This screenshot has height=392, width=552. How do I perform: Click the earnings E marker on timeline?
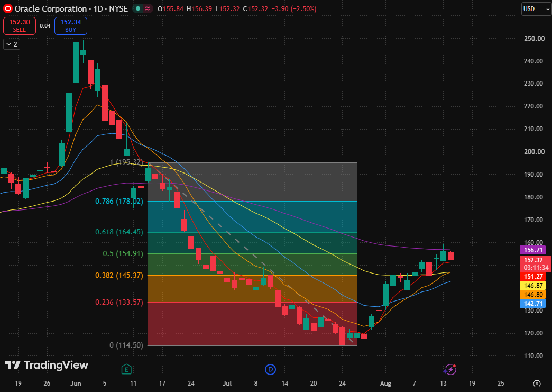tap(126, 369)
